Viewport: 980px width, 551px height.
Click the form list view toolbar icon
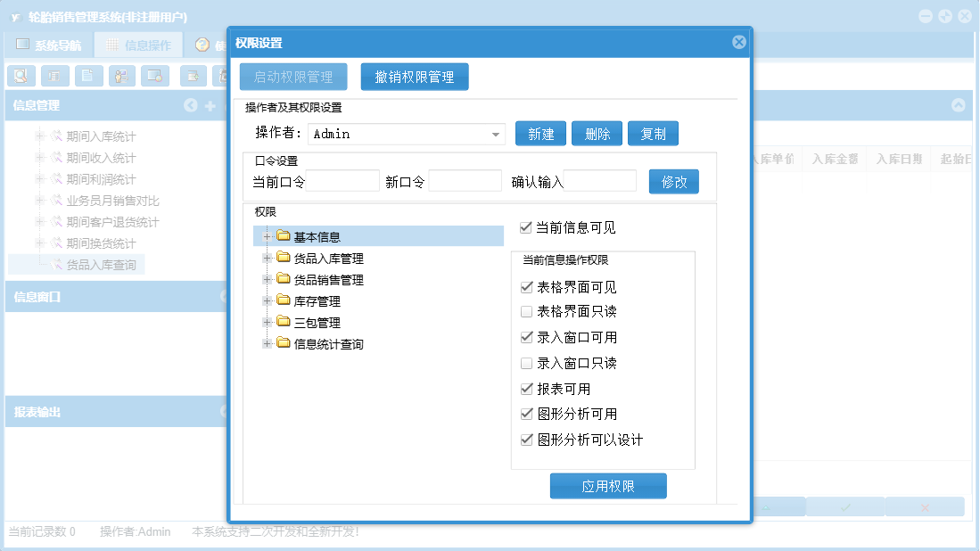tap(55, 76)
